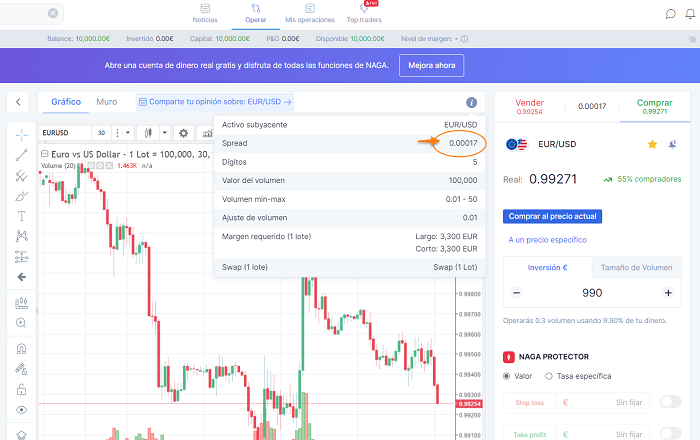Click the hide balance eye icon
The height and width of the screenshot is (440, 700).
[692, 39]
